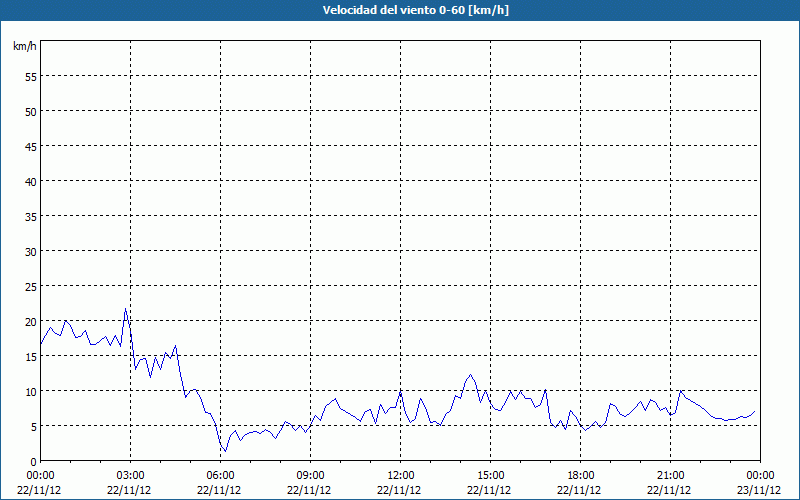The height and width of the screenshot is (500, 800).
Task: Click the y-axis value 45
Action: coord(31,146)
